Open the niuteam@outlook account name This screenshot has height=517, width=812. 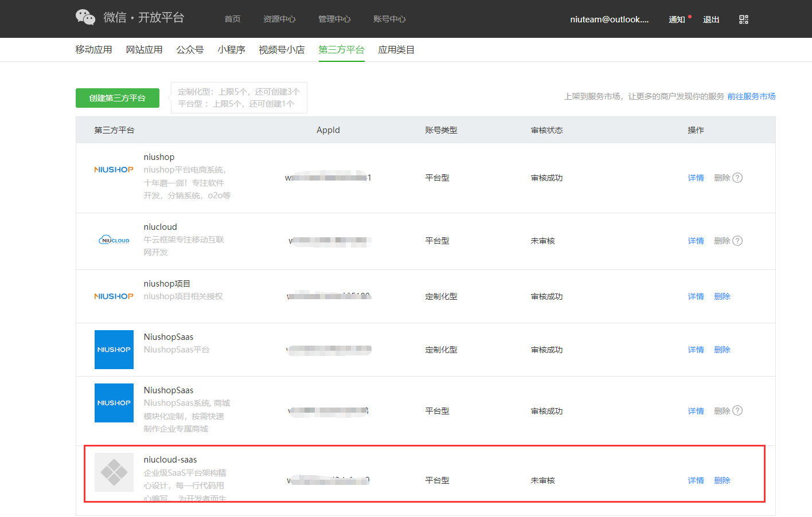(x=609, y=19)
